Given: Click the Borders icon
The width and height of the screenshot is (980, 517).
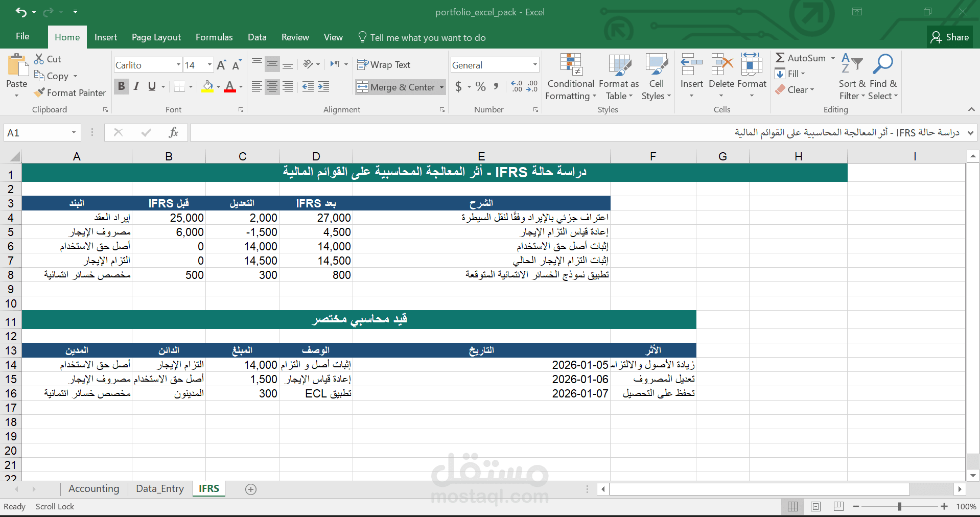Looking at the screenshot, I should coord(179,86).
